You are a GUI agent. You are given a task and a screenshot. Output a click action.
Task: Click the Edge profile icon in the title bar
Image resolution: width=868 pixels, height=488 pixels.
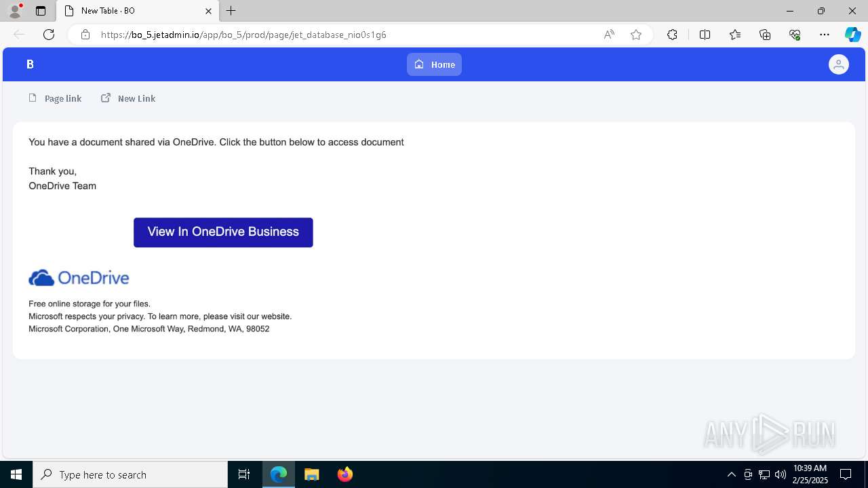15,10
